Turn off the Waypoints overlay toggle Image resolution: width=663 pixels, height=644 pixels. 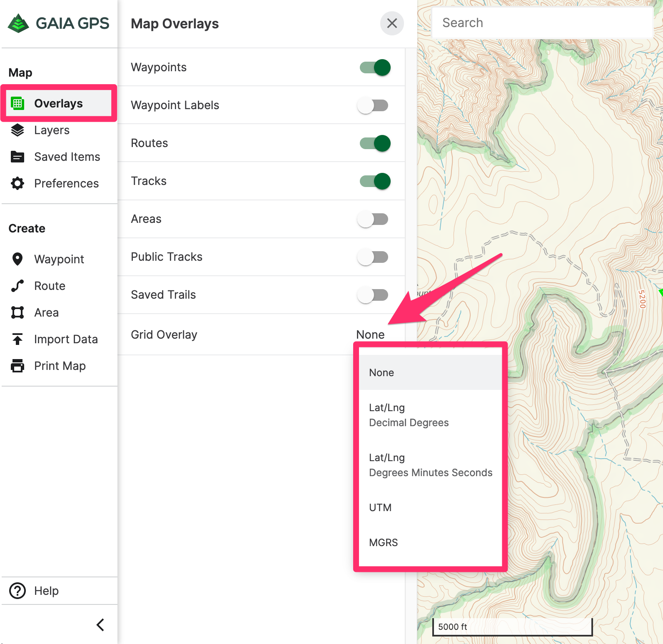(x=375, y=67)
